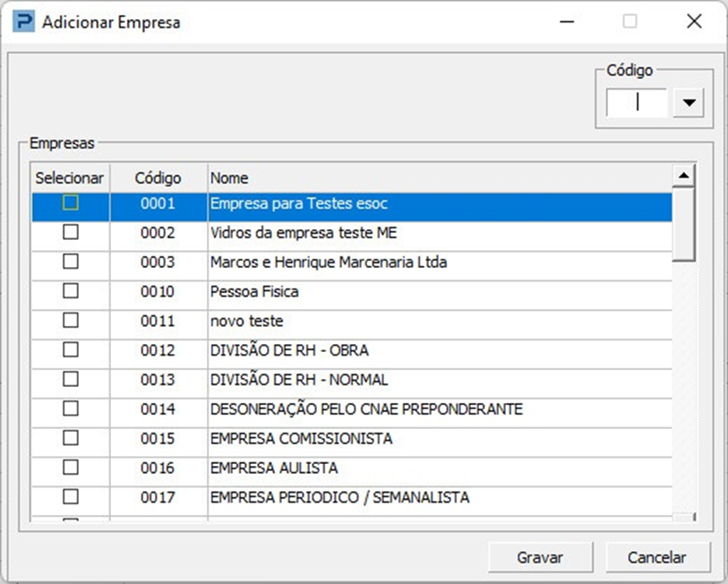Screen dimensions: 728x584
Task: Check the EMPRESA AULISTA checkbox
Action: 71,467
